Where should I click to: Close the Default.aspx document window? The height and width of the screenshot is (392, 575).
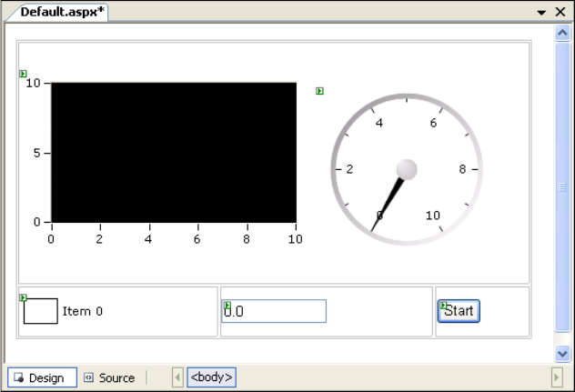pos(560,12)
